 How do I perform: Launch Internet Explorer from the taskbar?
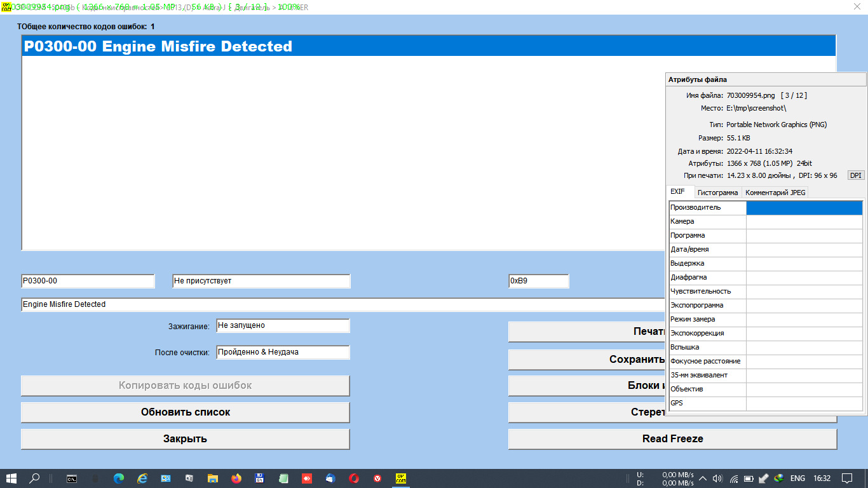142,478
